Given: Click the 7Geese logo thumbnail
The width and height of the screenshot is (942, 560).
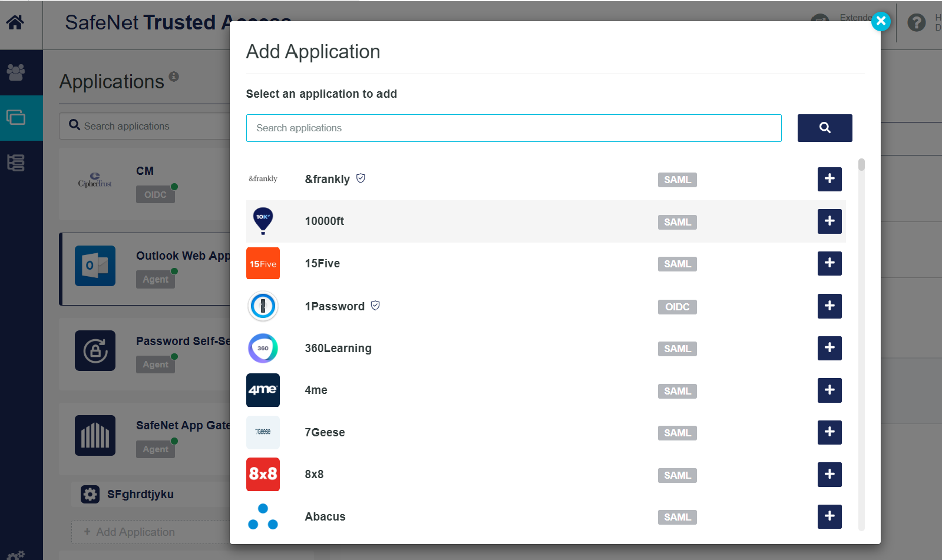Looking at the screenshot, I should (x=263, y=432).
